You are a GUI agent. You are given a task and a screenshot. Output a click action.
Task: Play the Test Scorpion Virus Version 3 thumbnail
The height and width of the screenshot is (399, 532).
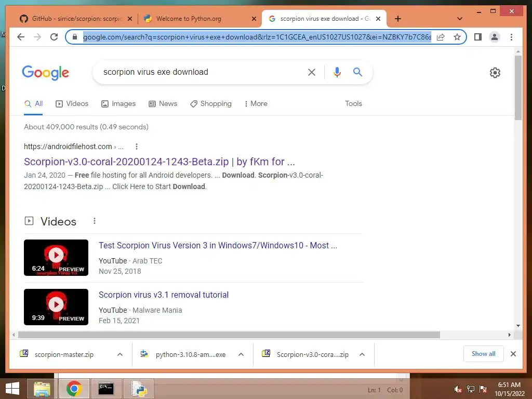coord(56,258)
